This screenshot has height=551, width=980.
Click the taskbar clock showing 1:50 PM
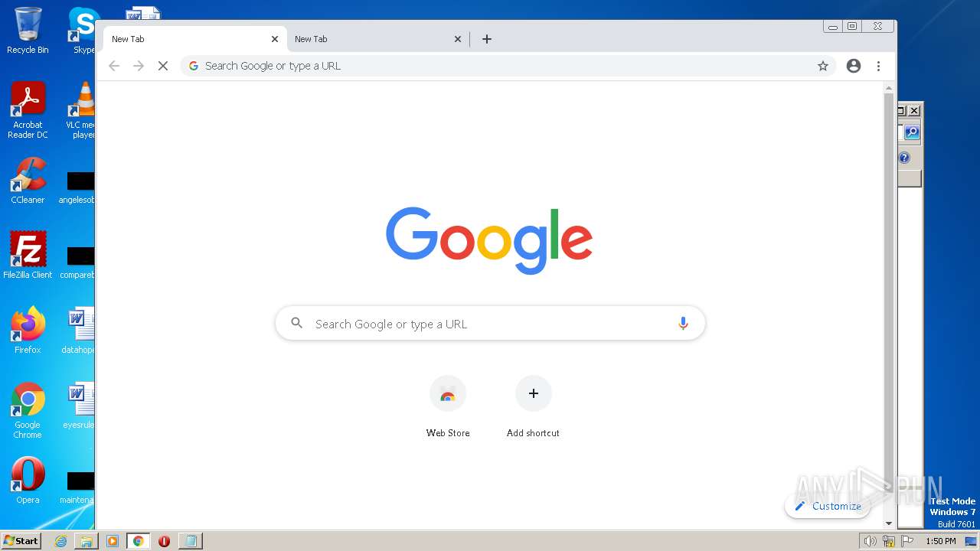point(941,541)
